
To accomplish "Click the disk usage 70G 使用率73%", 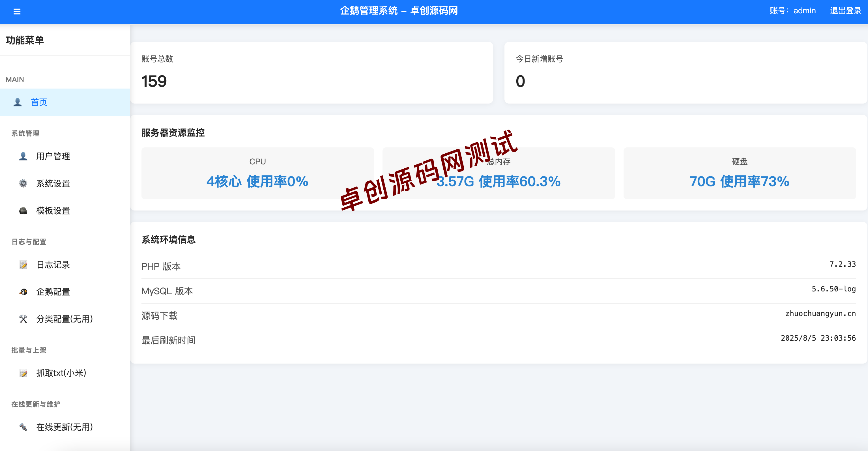I will (x=739, y=181).
